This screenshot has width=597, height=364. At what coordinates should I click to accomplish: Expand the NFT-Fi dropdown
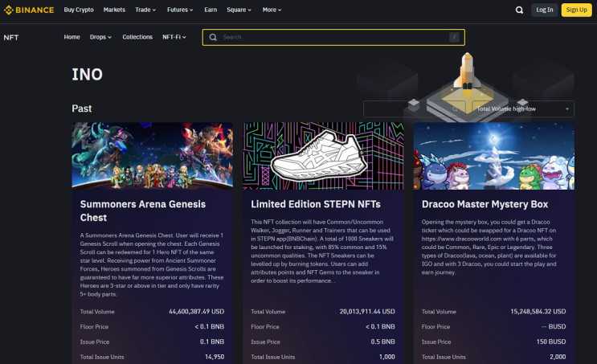[174, 37]
